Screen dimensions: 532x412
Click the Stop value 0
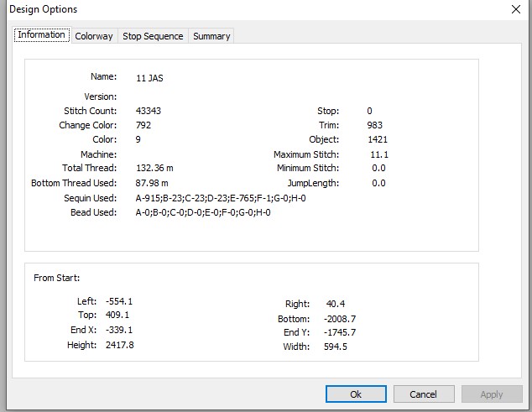(369, 111)
